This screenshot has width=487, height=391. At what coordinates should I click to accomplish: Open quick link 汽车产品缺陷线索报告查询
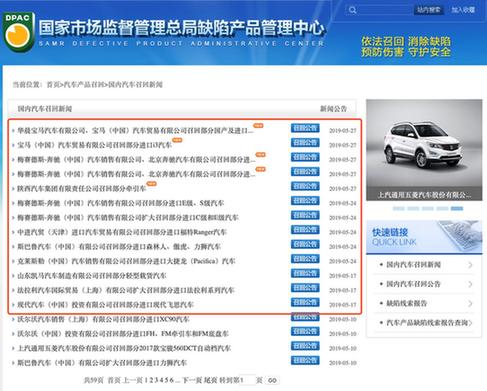coord(427,323)
